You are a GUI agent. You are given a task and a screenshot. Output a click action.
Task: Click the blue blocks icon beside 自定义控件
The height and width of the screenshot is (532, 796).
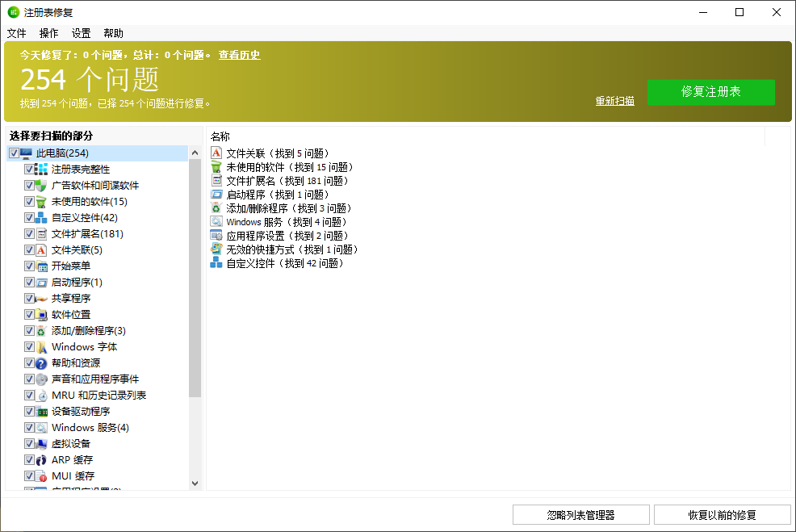[216, 262]
